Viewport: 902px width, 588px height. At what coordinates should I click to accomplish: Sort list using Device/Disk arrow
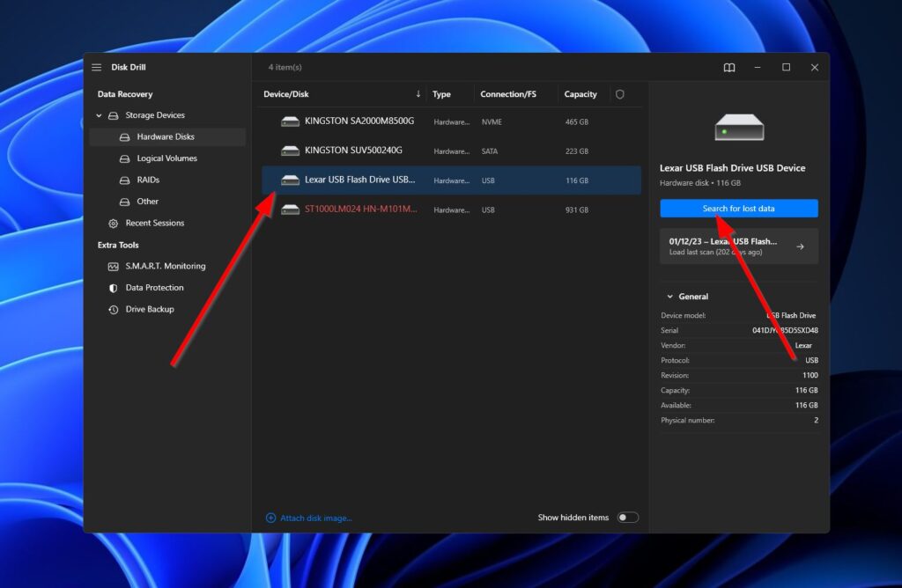coord(418,94)
